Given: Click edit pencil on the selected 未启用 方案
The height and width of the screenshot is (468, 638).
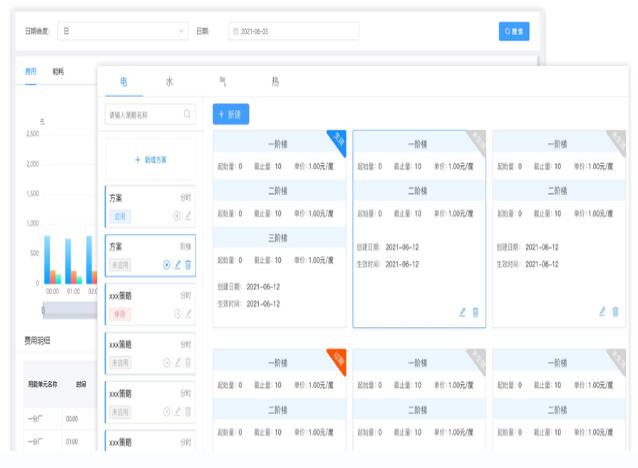Looking at the screenshot, I should (178, 264).
